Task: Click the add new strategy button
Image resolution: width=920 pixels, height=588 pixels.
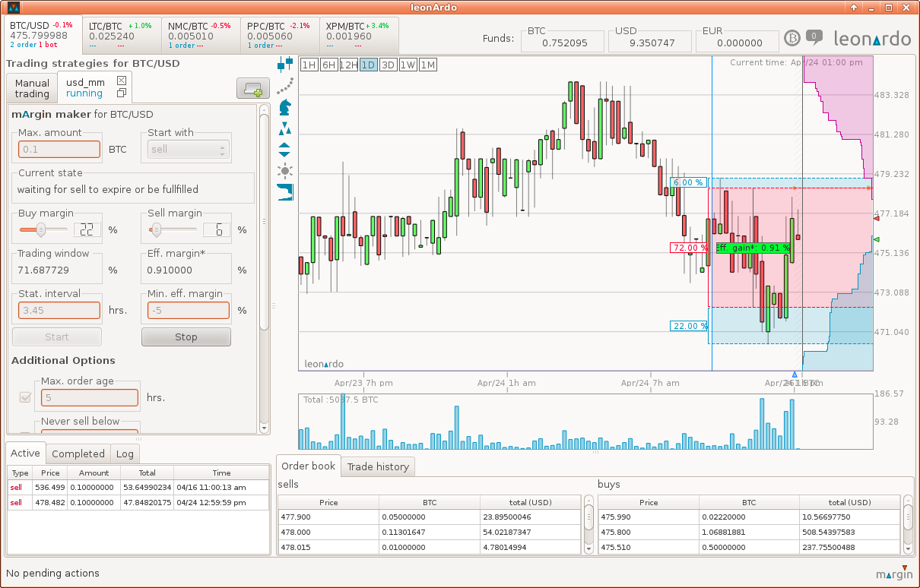Action: click(252, 88)
